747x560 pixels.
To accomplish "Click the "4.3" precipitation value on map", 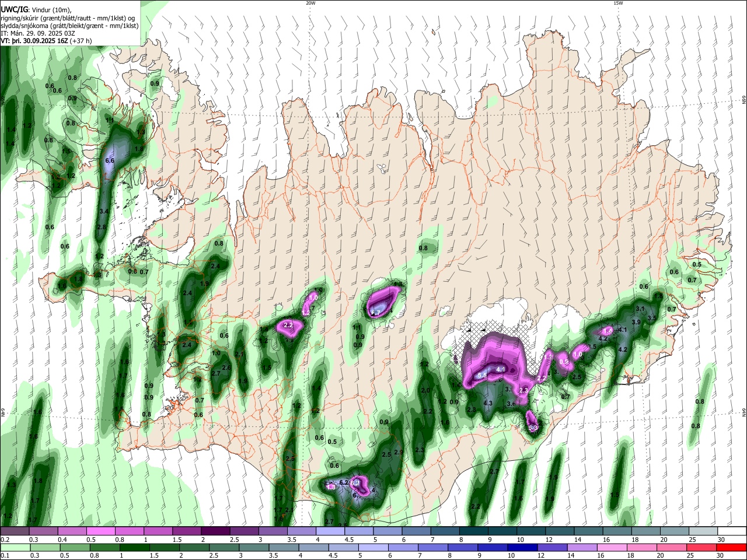I will pyautogui.click(x=488, y=403).
